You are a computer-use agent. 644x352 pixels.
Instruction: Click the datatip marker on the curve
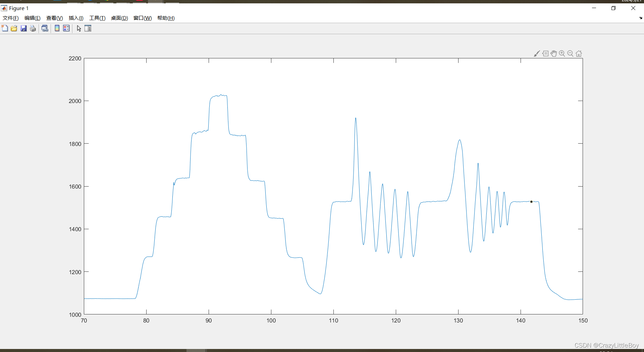(x=531, y=202)
